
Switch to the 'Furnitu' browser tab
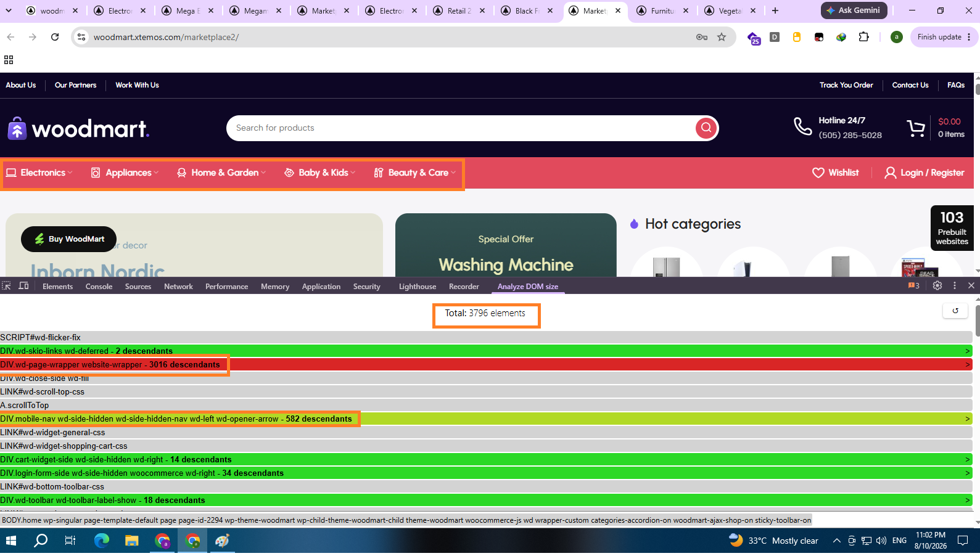tap(662, 10)
